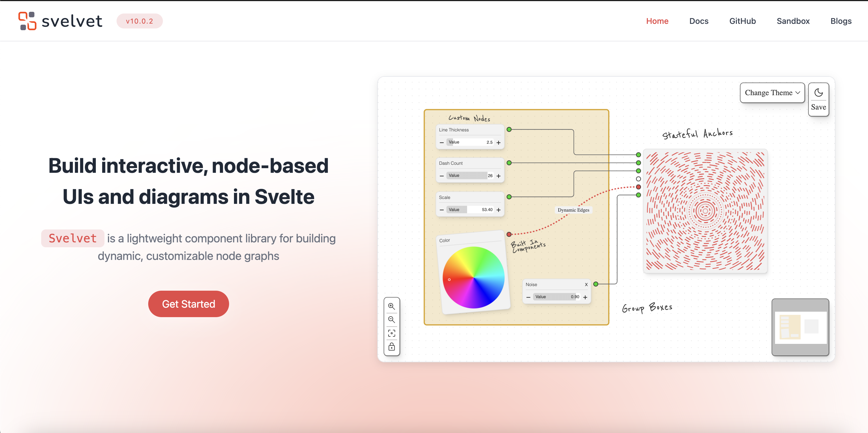Decrease Line Thickness with minus icon
The width and height of the screenshot is (868, 433).
click(x=442, y=142)
